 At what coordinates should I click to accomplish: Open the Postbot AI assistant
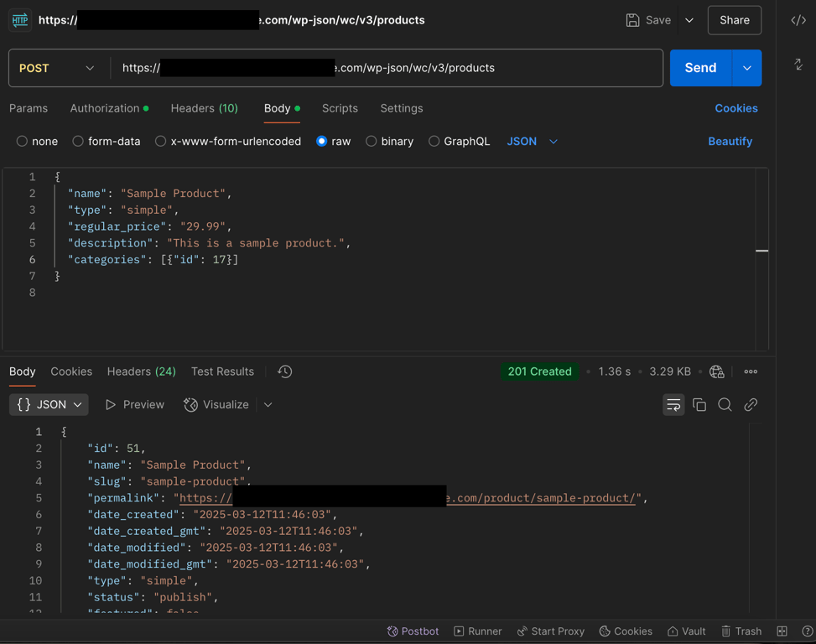[413, 631]
